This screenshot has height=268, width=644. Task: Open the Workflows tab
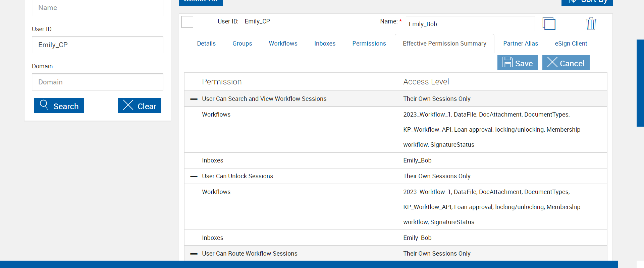tap(283, 44)
